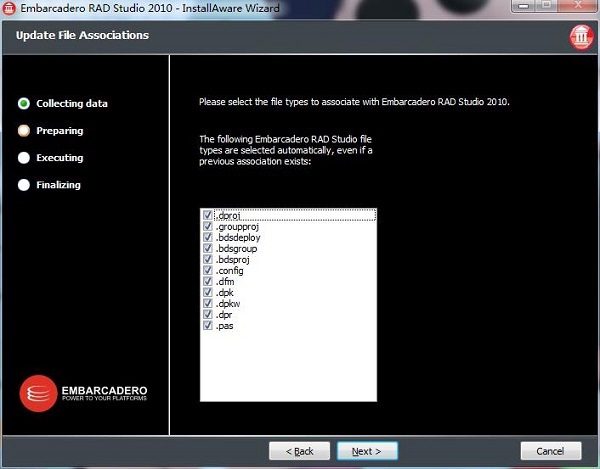Cancel the installation wizard
This screenshot has width=600, height=469.
coord(551,451)
